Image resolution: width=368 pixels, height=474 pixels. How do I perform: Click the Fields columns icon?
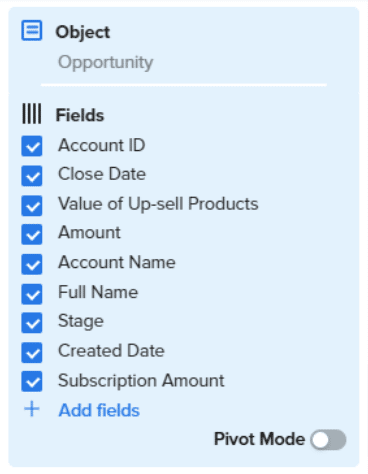point(32,114)
